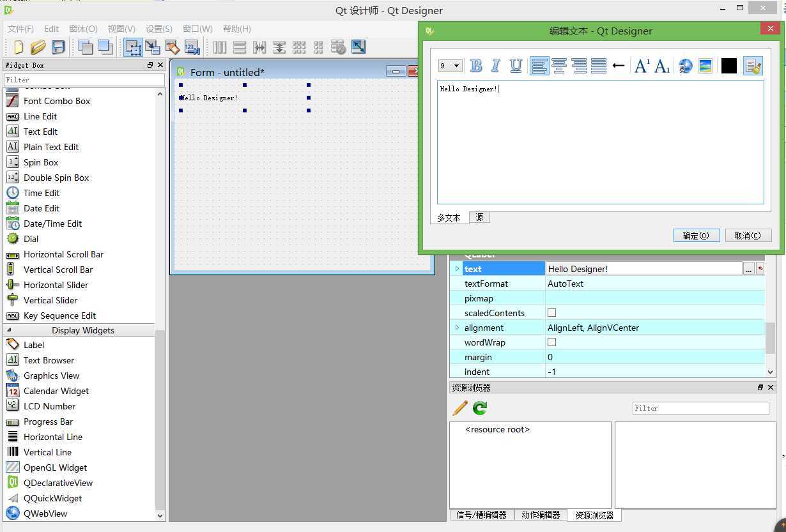
Task: Float the Widget Box panel
Action: click(x=150, y=65)
